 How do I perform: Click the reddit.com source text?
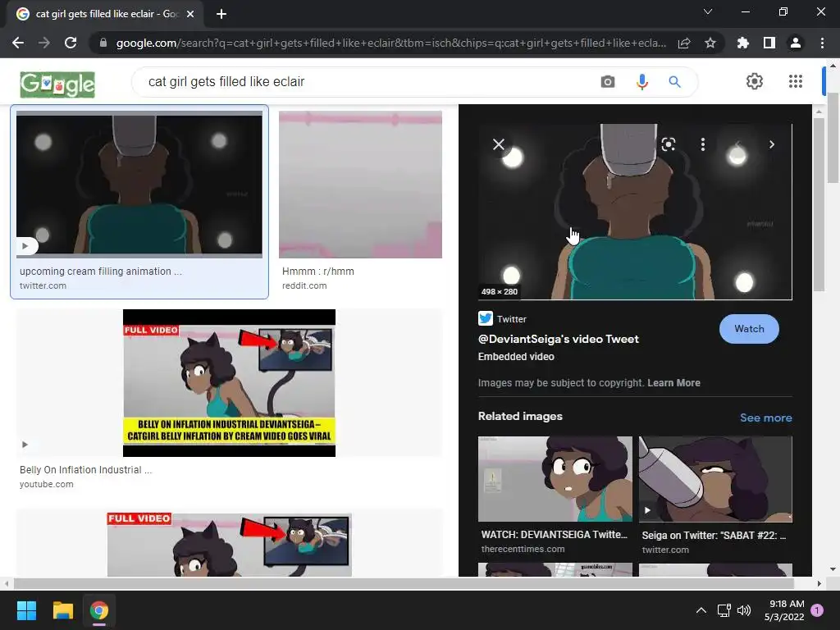click(304, 285)
